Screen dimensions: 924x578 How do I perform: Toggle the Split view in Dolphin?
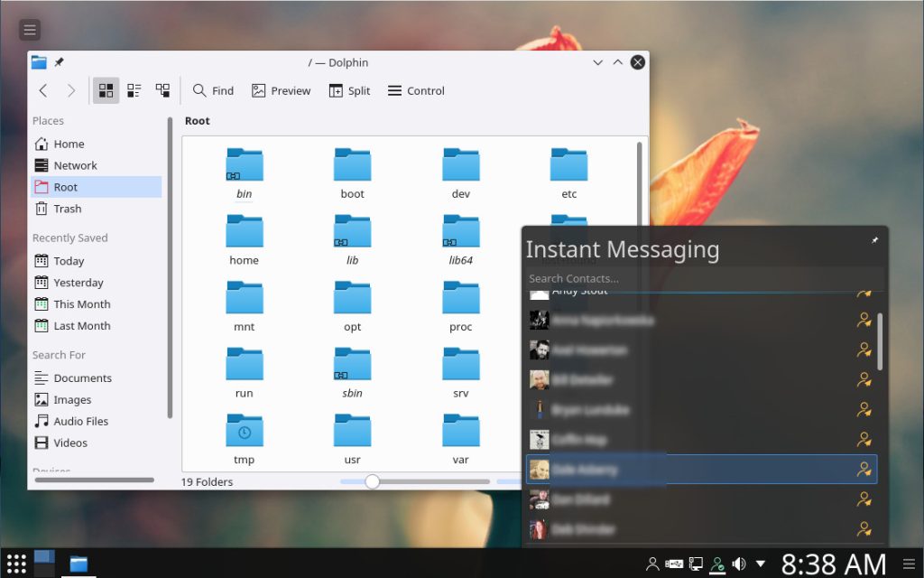click(x=349, y=90)
